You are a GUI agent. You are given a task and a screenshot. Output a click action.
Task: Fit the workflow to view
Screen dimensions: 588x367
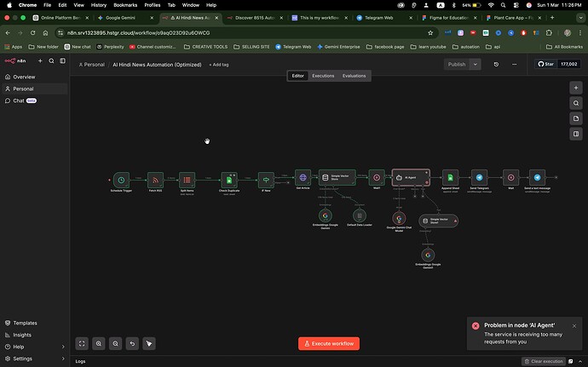[x=82, y=343]
